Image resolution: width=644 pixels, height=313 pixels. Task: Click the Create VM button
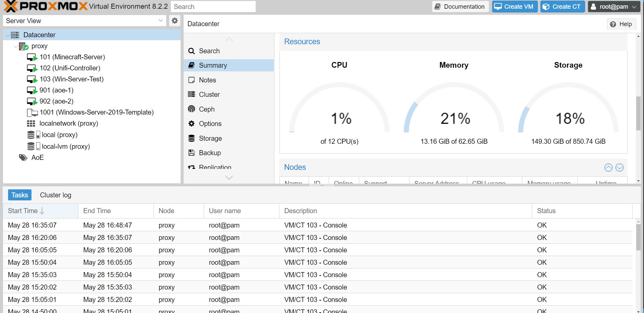[514, 7]
